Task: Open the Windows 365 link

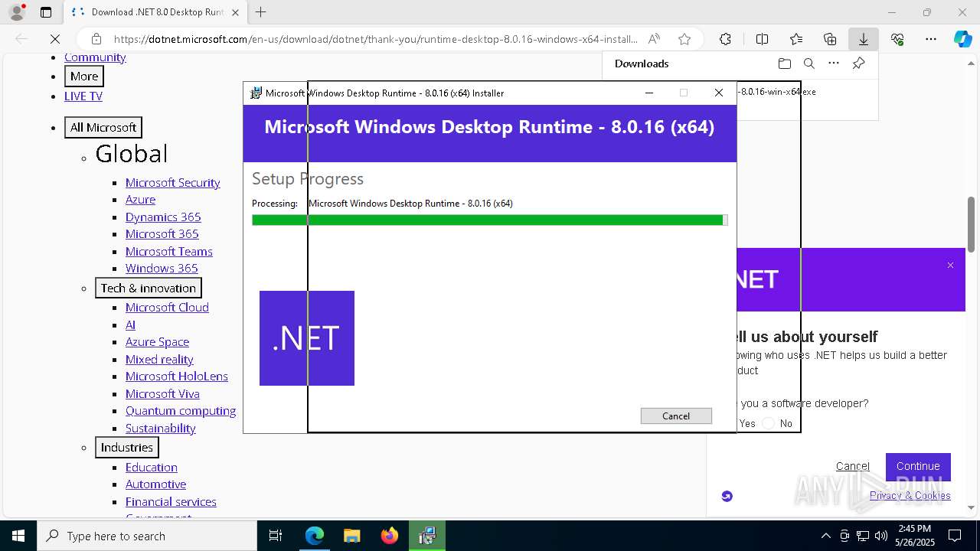Action: 162,268
